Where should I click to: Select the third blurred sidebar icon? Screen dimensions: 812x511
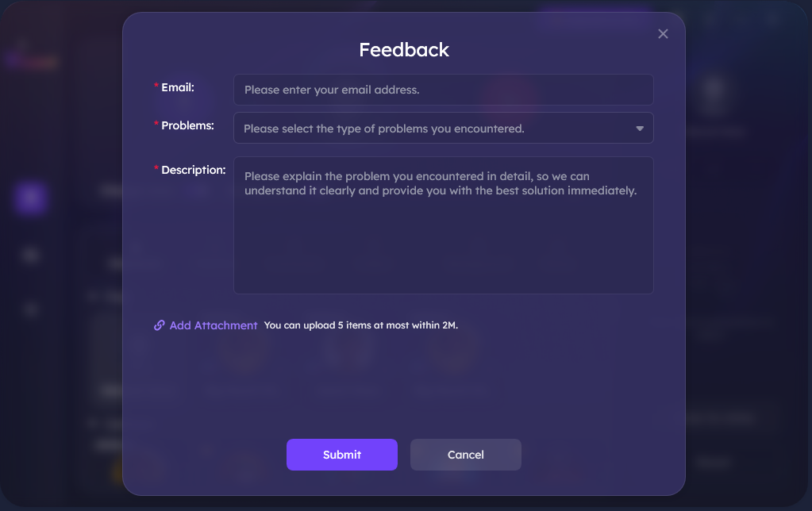[31, 309]
